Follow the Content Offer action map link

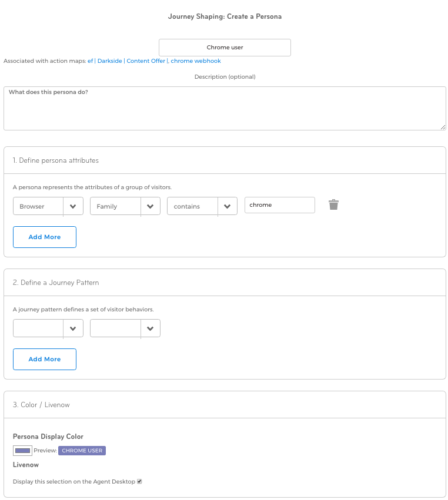point(146,61)
